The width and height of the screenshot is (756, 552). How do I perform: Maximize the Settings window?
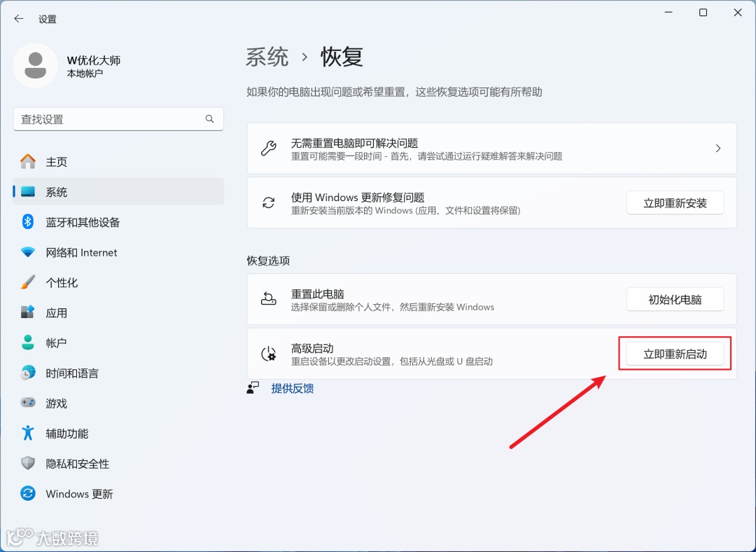click(703, 13)
